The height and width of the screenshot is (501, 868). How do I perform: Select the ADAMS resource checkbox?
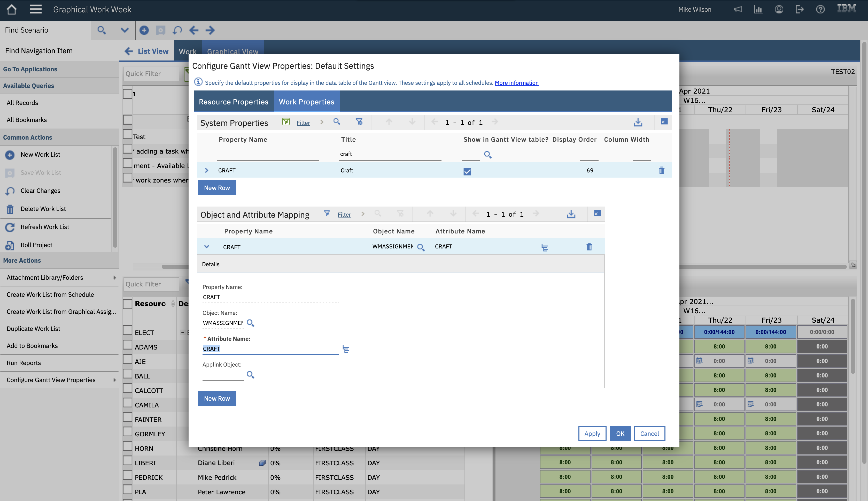click(x=128, y=345)
